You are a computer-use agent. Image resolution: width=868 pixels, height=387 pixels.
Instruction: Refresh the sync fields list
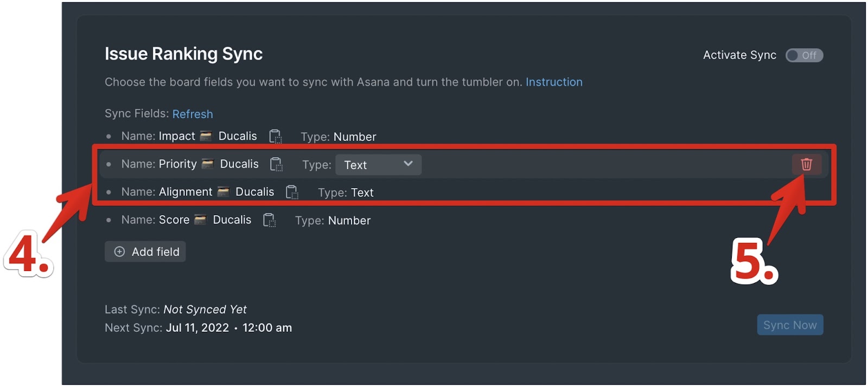click(193, 114)
